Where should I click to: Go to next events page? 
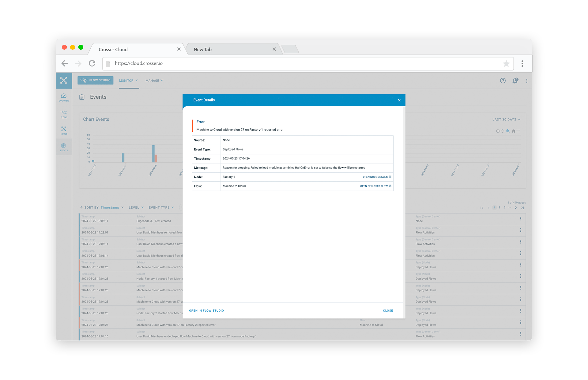(516, 208)
